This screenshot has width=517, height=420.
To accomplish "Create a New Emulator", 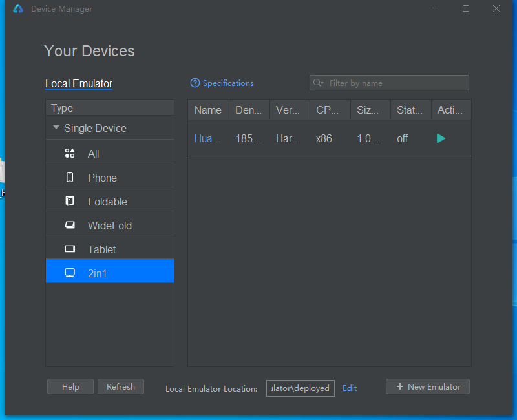I will click(428, 387).
